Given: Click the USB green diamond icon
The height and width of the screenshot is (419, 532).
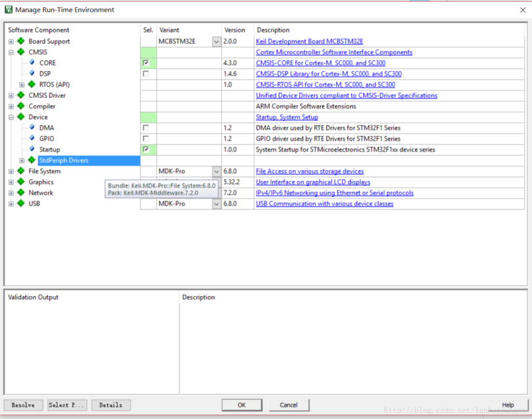Looking at the screenshot, I should coord(21,204).
